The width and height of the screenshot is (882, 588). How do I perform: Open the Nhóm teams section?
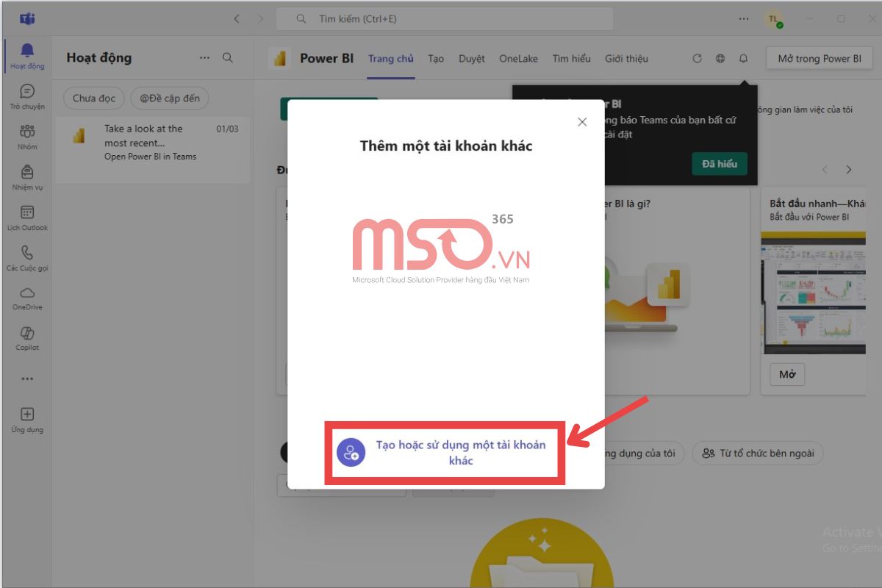pyautogui.click(x=27, y=137)
